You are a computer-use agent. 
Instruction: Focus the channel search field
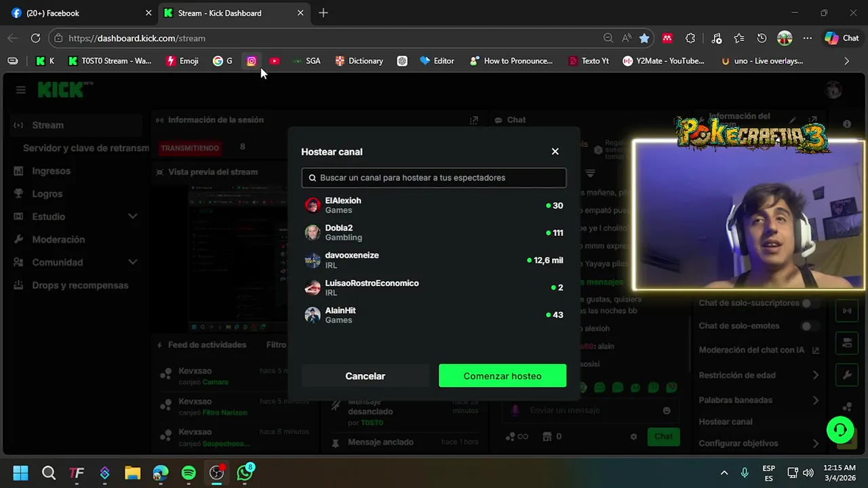(x=434, y=178)
